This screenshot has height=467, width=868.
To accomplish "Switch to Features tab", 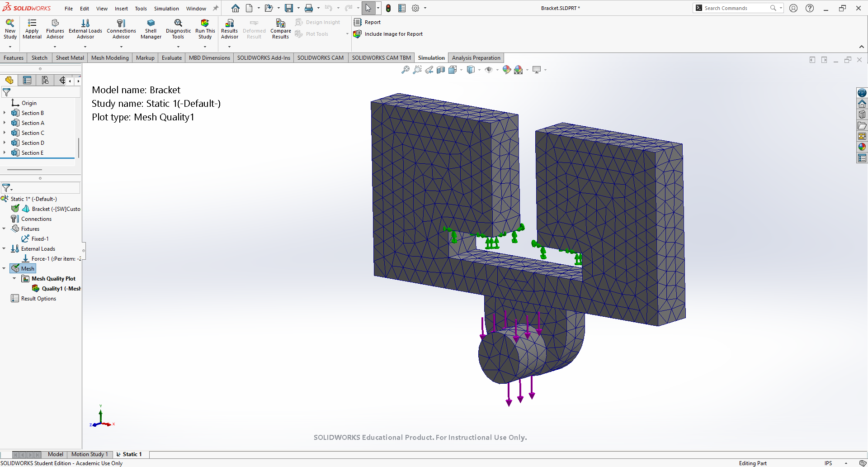I will click(x=14, y=58).
